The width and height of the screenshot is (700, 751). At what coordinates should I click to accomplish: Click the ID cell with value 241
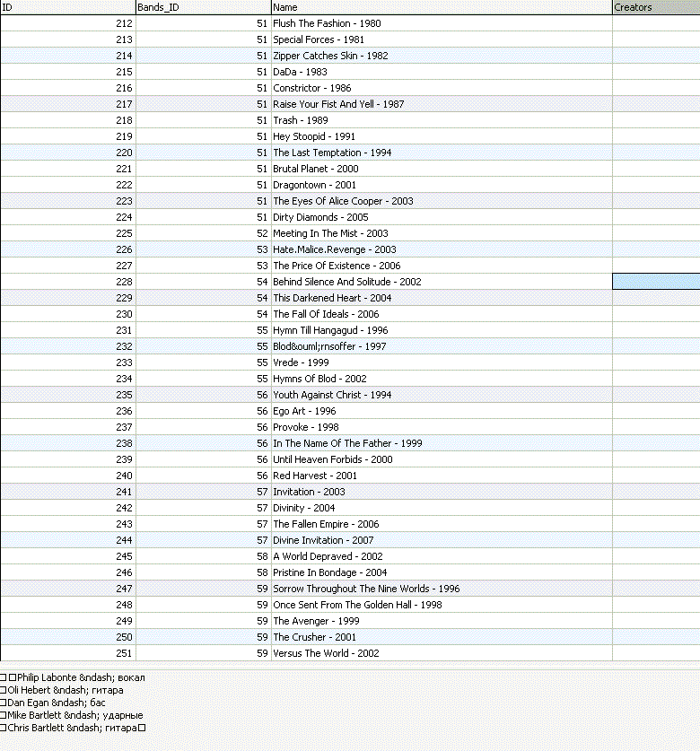click(67, 492)
